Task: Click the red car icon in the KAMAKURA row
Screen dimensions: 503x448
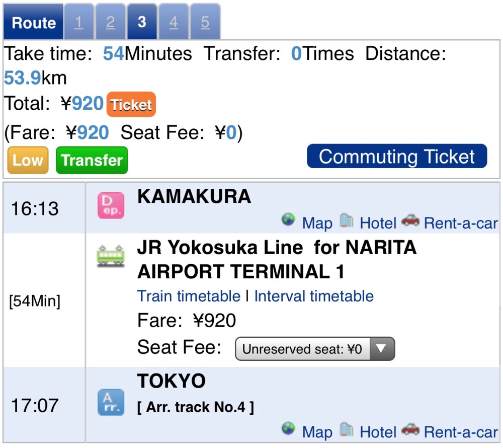Action: [410, 220]
